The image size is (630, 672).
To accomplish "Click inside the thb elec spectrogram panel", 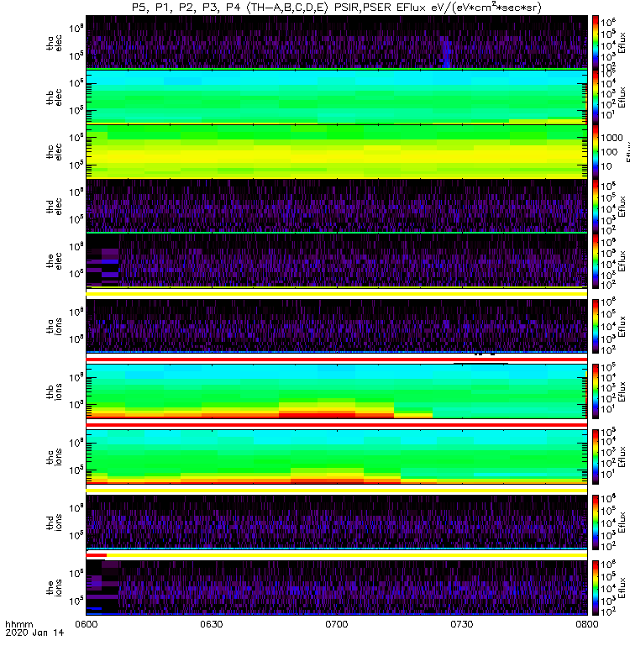I will [x=337, y=97].
